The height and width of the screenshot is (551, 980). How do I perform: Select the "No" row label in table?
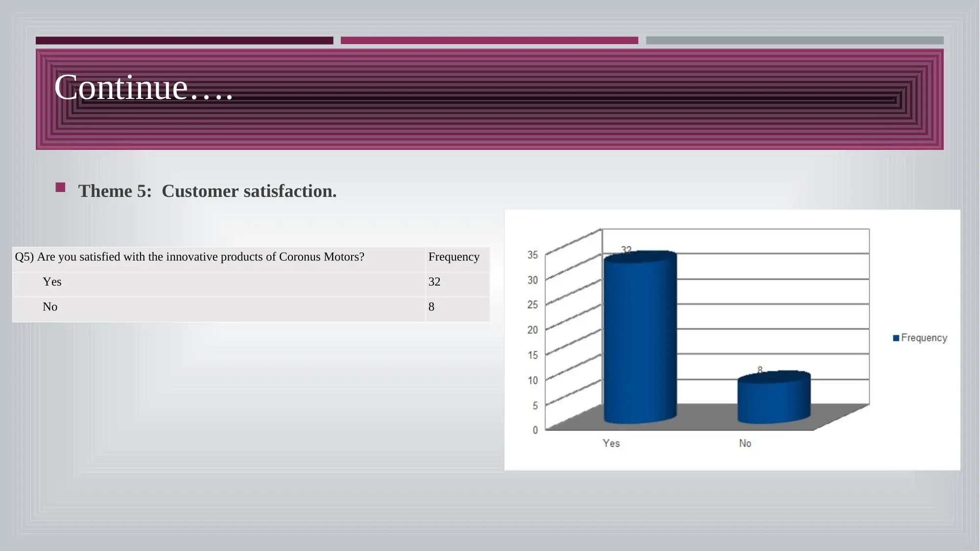[219, 310]
